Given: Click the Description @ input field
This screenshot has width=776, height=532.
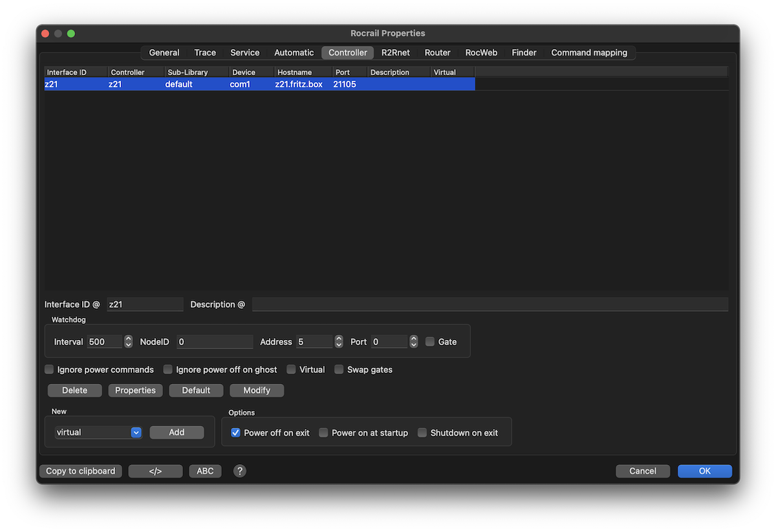Looking at the screenshot, I should tap(490, 304).
